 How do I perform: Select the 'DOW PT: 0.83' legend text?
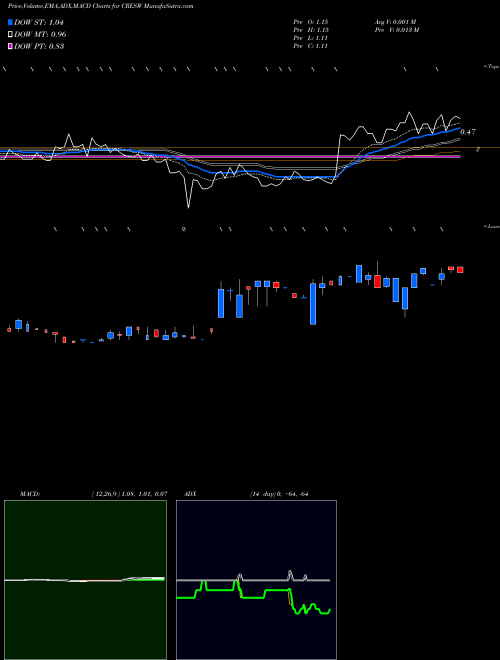click(39, 46)
